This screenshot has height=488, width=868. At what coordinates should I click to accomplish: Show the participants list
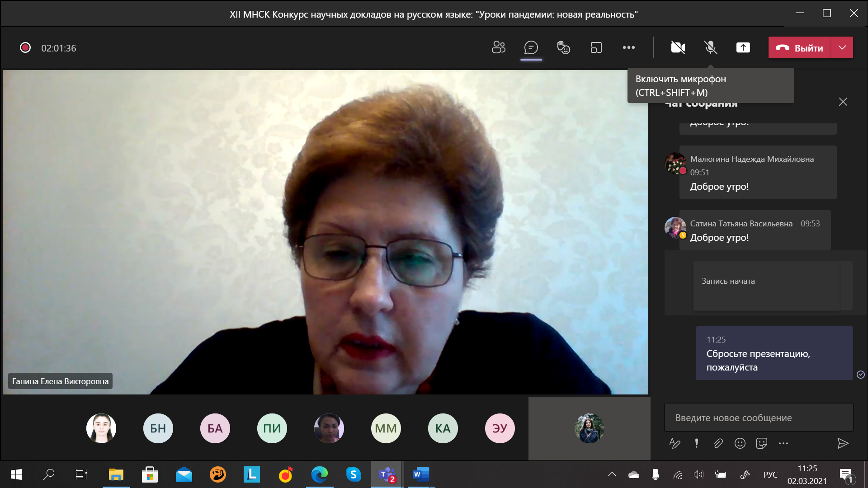tap(498, 47)
